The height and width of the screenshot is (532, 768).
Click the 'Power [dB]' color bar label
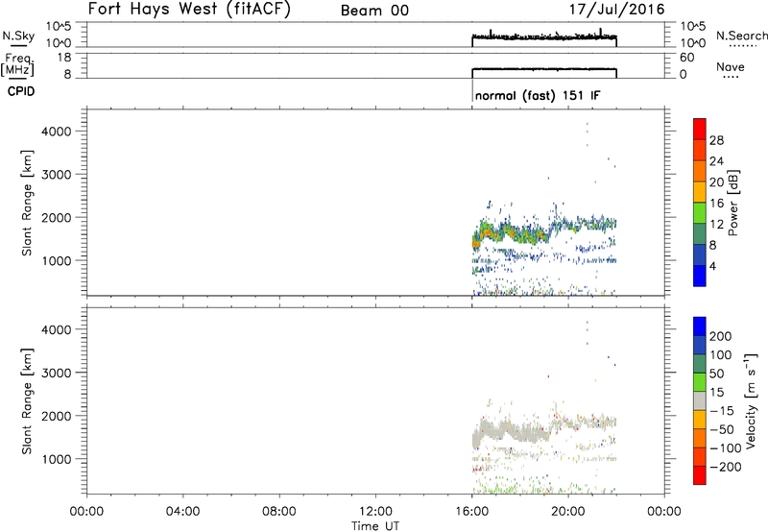[733, 203]
